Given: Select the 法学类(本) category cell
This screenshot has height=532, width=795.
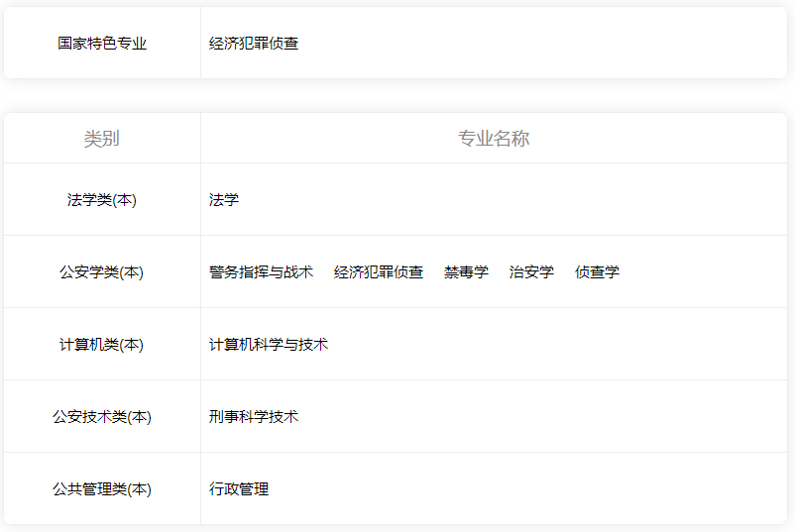Looking at the screenshot, I should tap(102, 200).
